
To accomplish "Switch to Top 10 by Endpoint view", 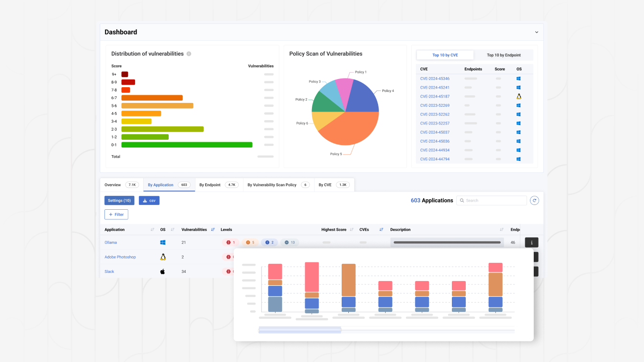I will coord(503,55).
